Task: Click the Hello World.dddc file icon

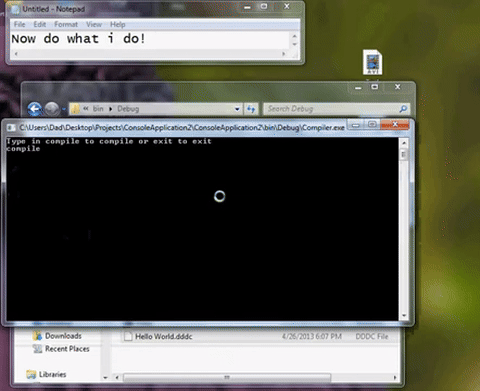Action: [x=128, y=336]
